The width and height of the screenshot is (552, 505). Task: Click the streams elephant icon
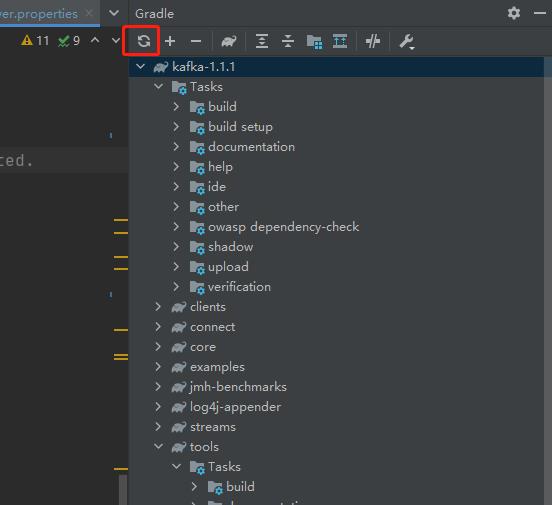pyautogui.click(x=179, y=427)
